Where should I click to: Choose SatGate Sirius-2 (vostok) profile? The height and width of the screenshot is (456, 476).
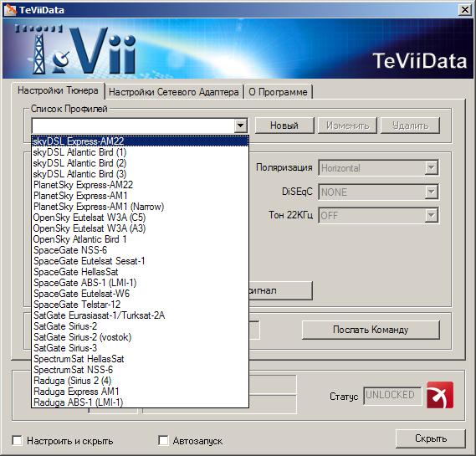click(140, 337)
